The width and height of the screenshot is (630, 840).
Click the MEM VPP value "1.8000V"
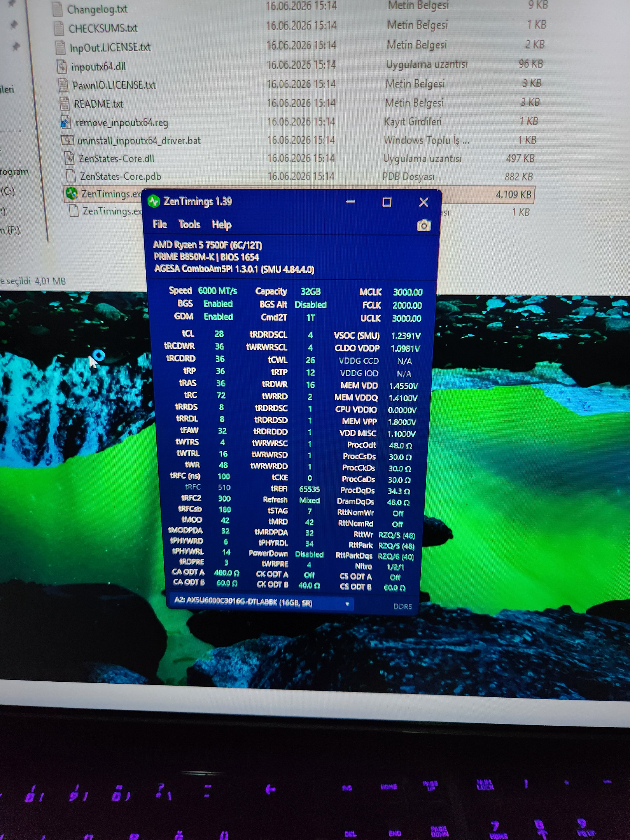tap(402, 422)
